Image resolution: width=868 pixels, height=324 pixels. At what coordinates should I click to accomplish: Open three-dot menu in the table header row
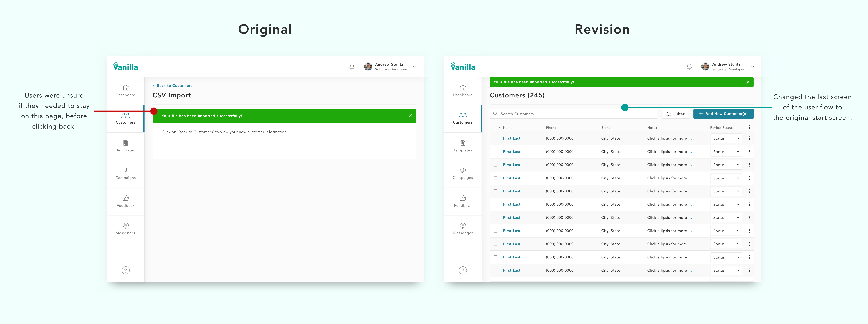749,127
